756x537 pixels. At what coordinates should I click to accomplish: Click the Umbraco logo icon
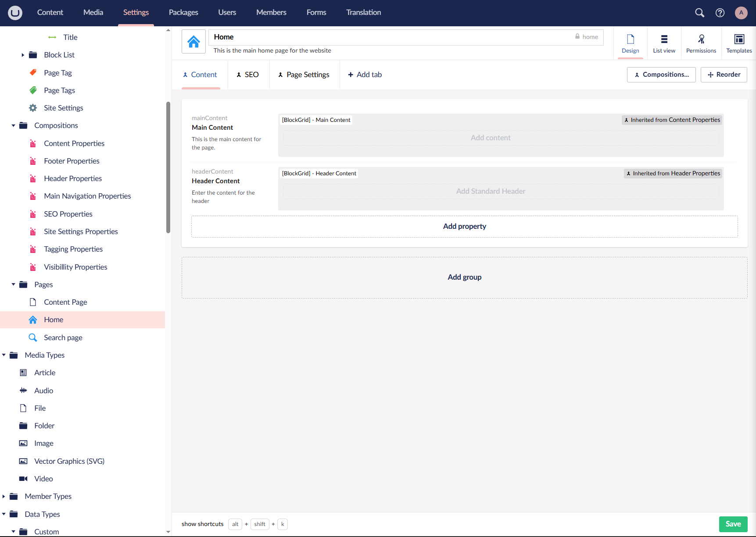point(15,13)
